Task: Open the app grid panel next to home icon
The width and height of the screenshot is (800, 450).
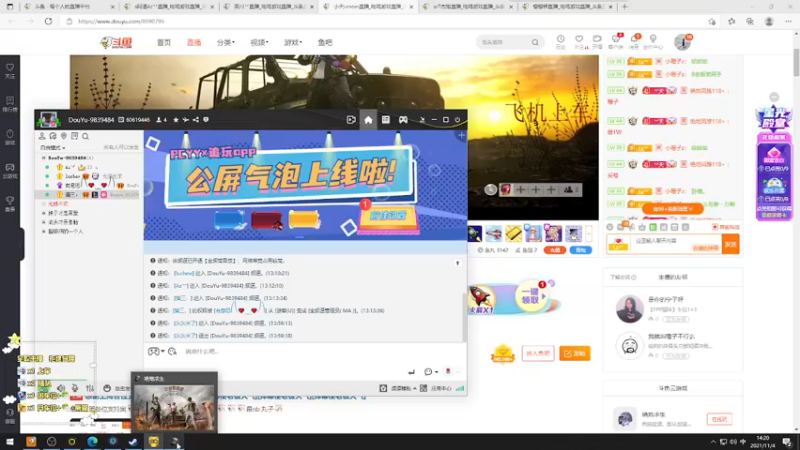Action: pyautogui.click(x=386, y=120)
